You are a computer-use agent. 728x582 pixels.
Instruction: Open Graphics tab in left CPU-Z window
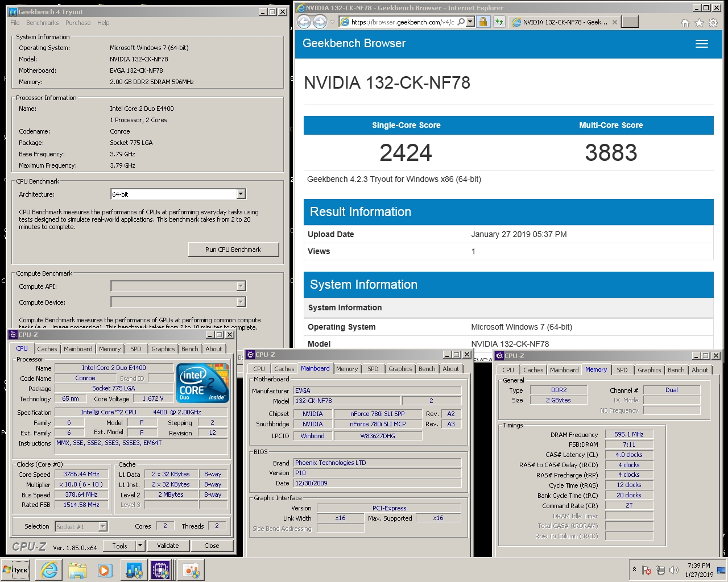pos(163,349)
